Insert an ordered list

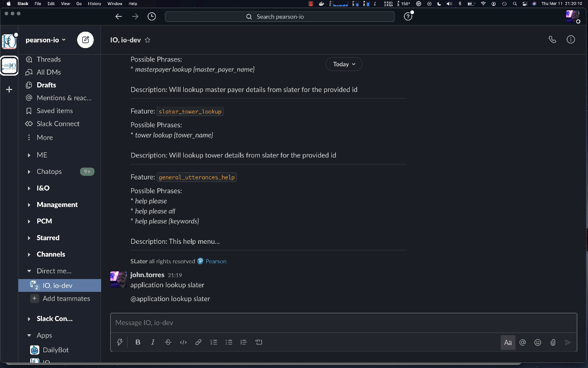point(214,342)
